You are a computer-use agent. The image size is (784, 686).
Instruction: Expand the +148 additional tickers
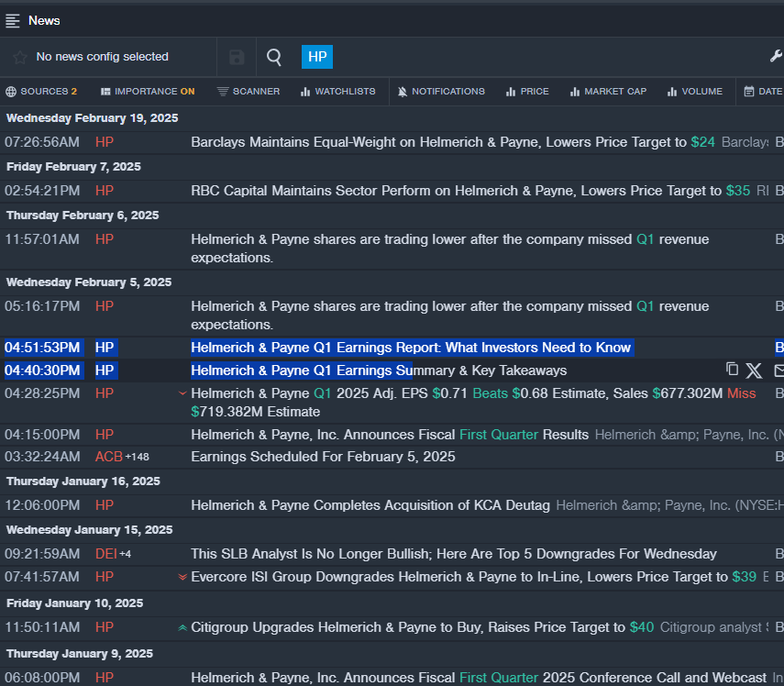137,457
